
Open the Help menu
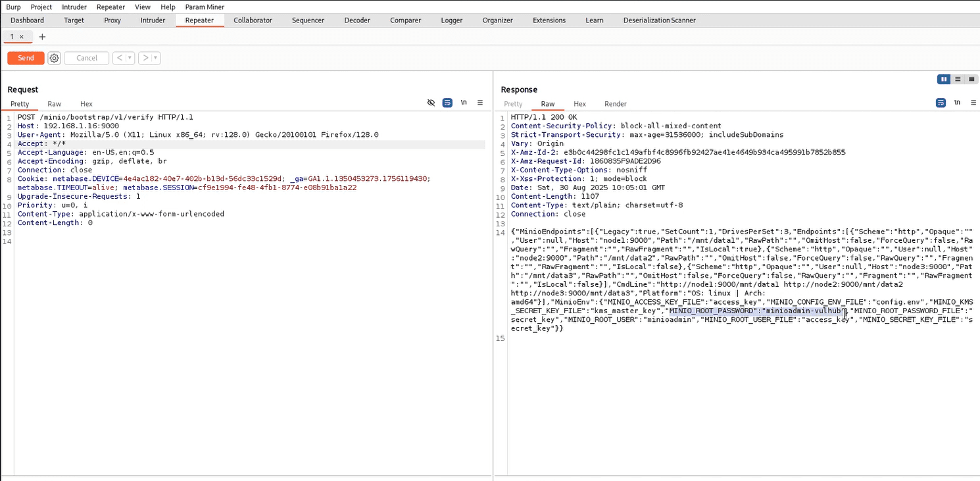tap(168, 7)
